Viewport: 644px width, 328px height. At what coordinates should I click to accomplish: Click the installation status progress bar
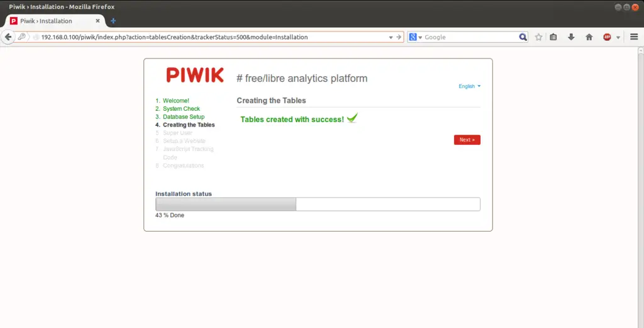pos(318,204)
